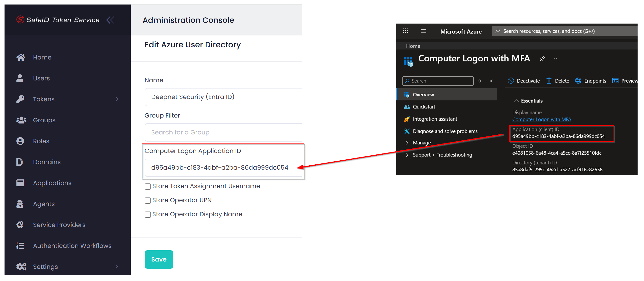Open the Computer Logon with MFA link
The width and height of the screenshot is (644, 281).
(541, 119)
